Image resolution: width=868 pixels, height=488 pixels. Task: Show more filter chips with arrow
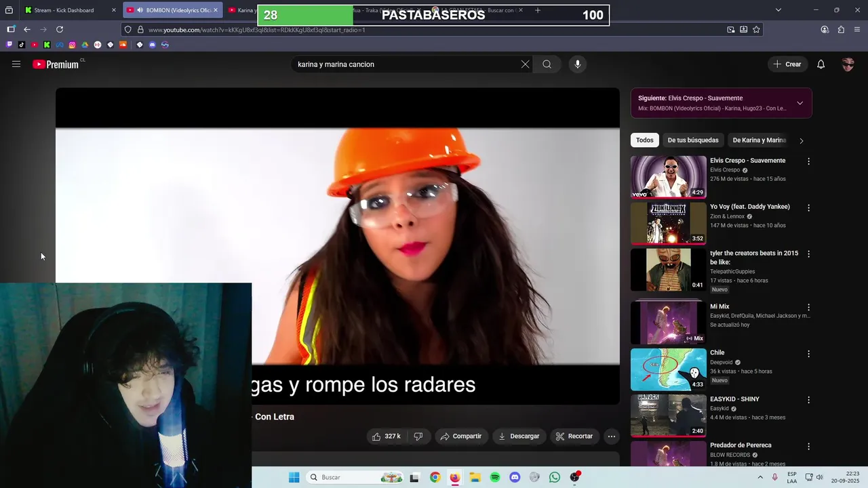tap(801, 140)
